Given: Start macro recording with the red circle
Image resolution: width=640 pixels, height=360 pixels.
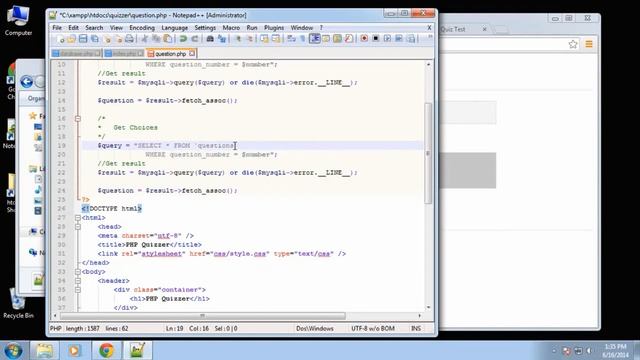Looking at the screenshot, I should point(364,39).
